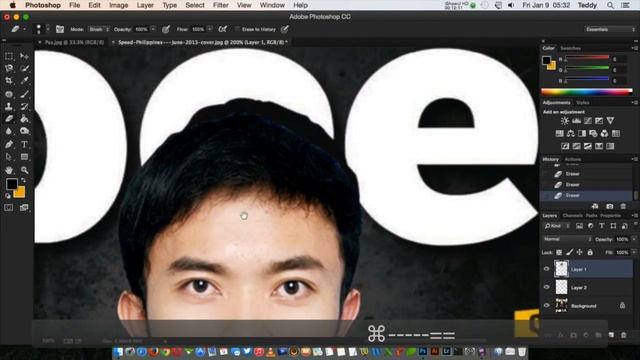Switch to the Pas.jpg document tab
The width and height of the screenshot is (640, 360).
coord(74,42)
